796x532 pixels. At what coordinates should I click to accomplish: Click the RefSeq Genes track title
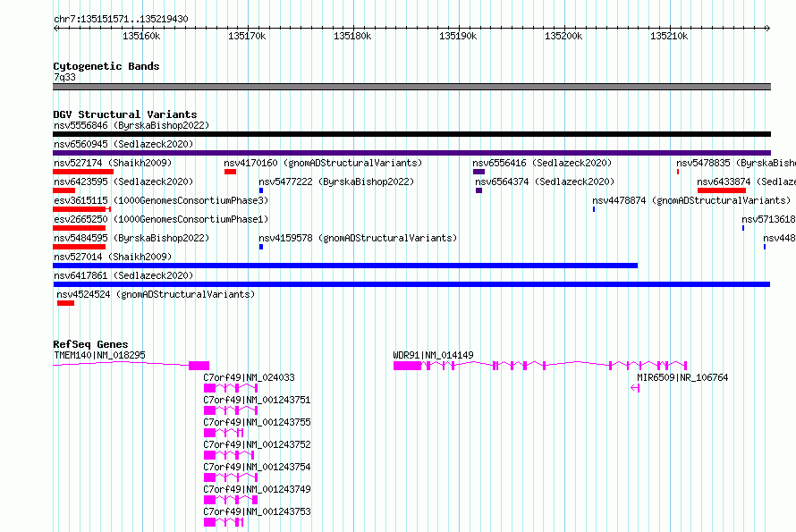[90, 344]
